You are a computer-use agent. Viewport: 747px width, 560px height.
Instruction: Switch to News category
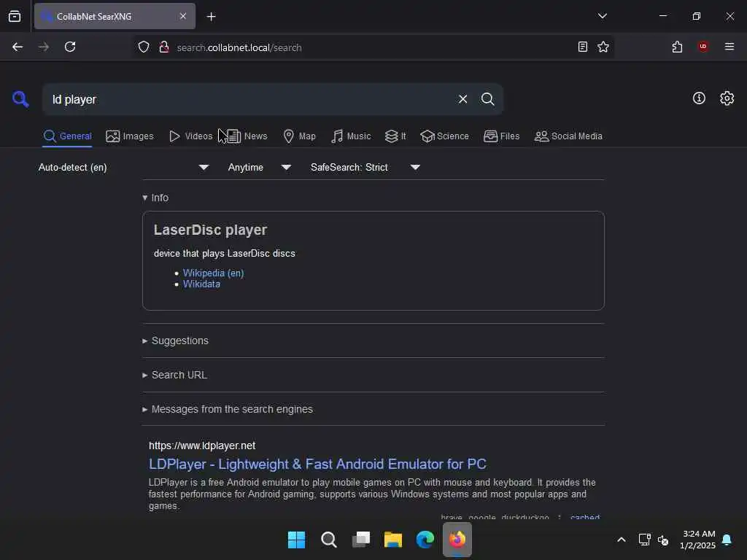click(x=247, y=136)
